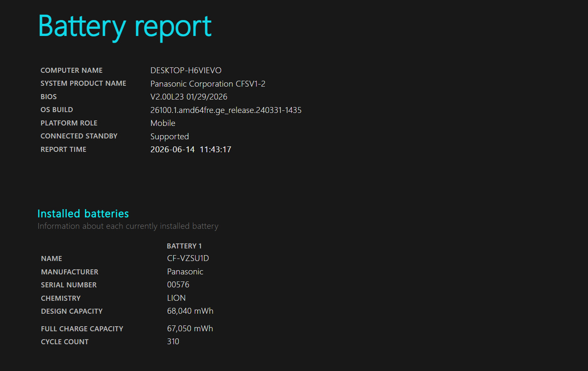Select the OS BUILD label

coord(57,110)
